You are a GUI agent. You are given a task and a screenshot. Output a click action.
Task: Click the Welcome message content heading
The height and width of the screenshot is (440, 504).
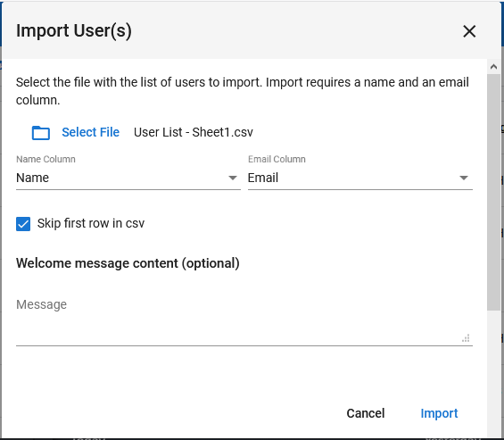[x=128, y=263]
